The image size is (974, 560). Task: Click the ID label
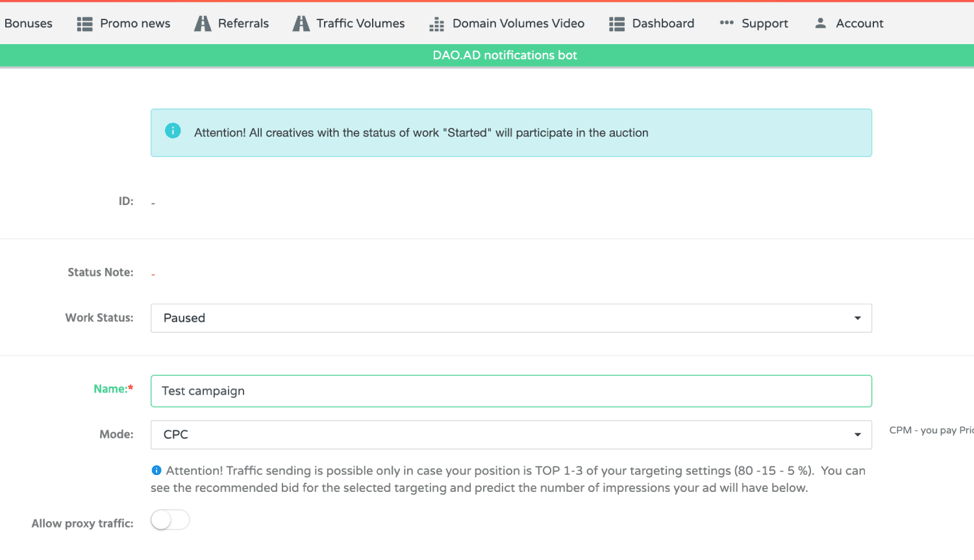point(126,201)
